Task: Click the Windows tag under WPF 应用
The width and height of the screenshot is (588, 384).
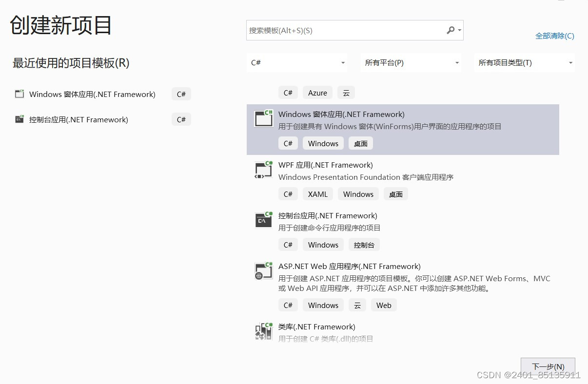Action: [358, 194]
